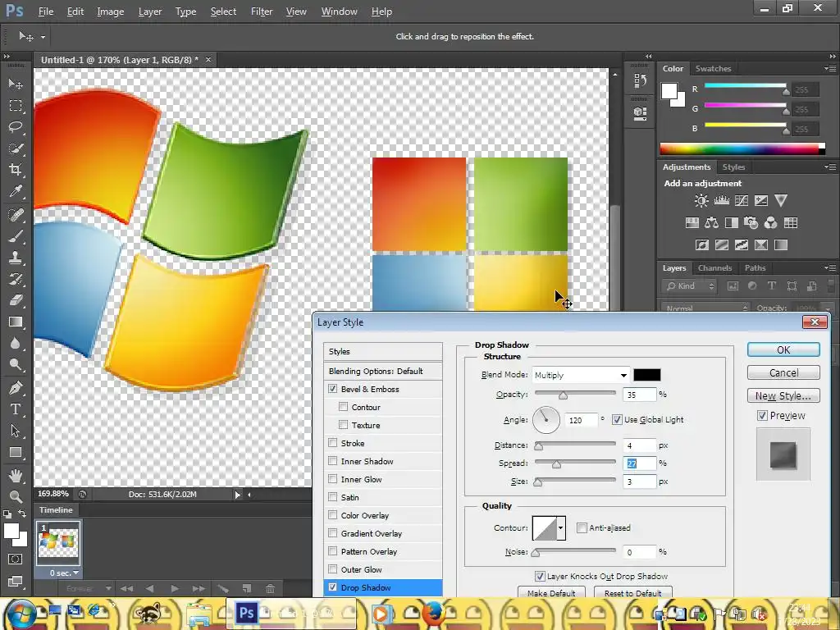The height and width of the screenshot is (630, 840).
Task: Add a Color Balance adjustment
Action: [711, 223]
